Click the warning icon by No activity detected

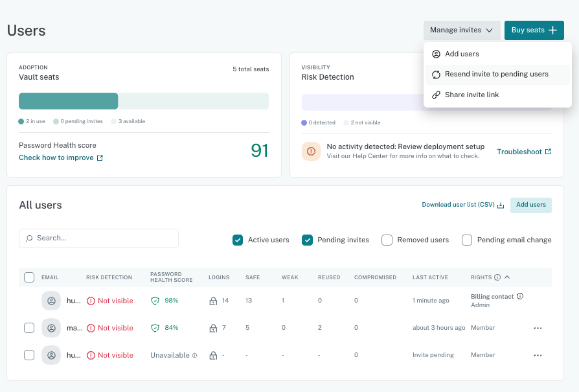tap(311, 152)
